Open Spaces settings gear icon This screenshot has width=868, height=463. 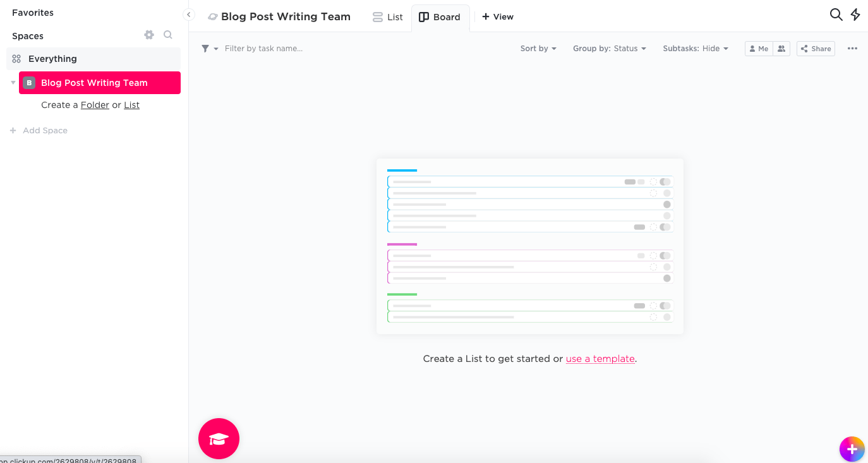[x=149, y=35]
